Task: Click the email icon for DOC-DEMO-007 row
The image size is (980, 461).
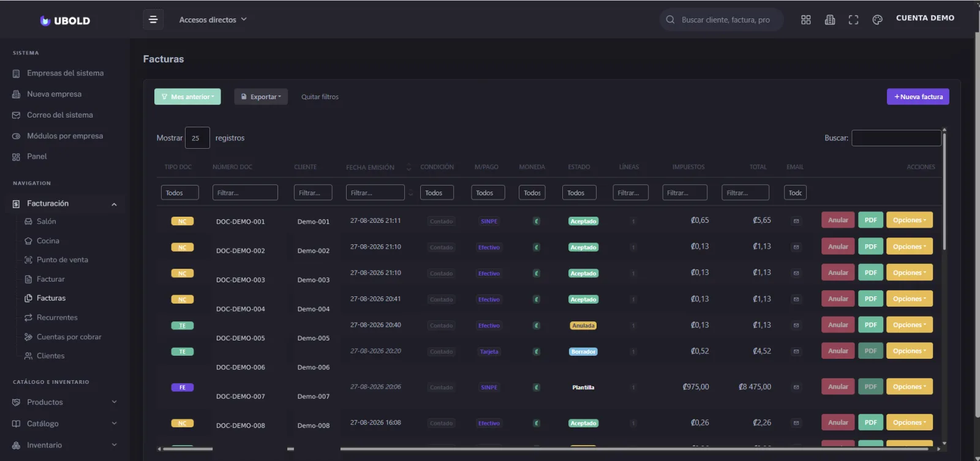Action: (x=796, y=387)
